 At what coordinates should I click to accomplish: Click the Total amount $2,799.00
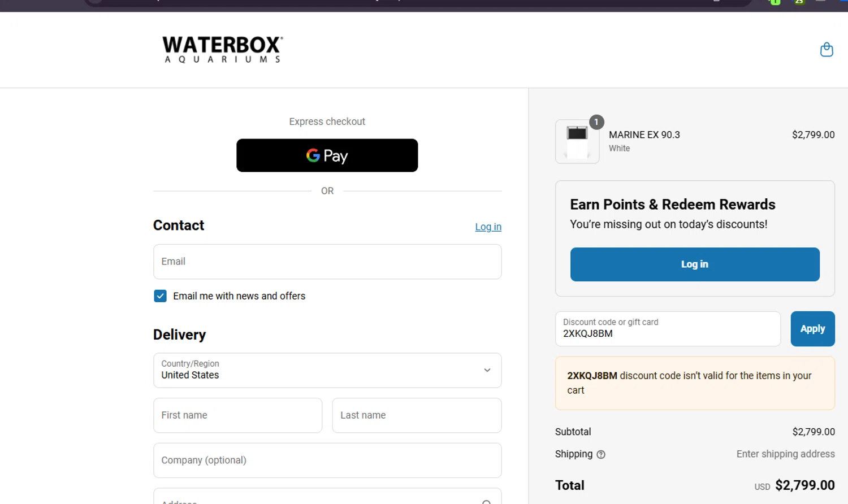point(804,485)
